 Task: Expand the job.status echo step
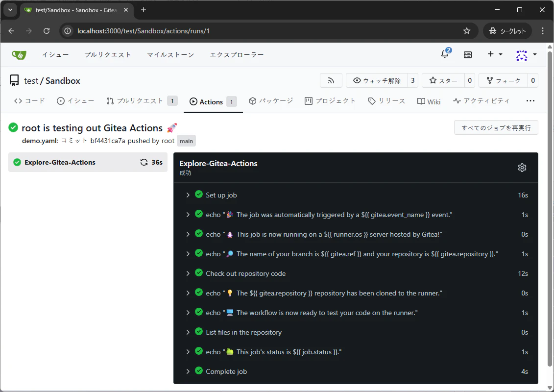pyautogui.click(x=357, y=352)
